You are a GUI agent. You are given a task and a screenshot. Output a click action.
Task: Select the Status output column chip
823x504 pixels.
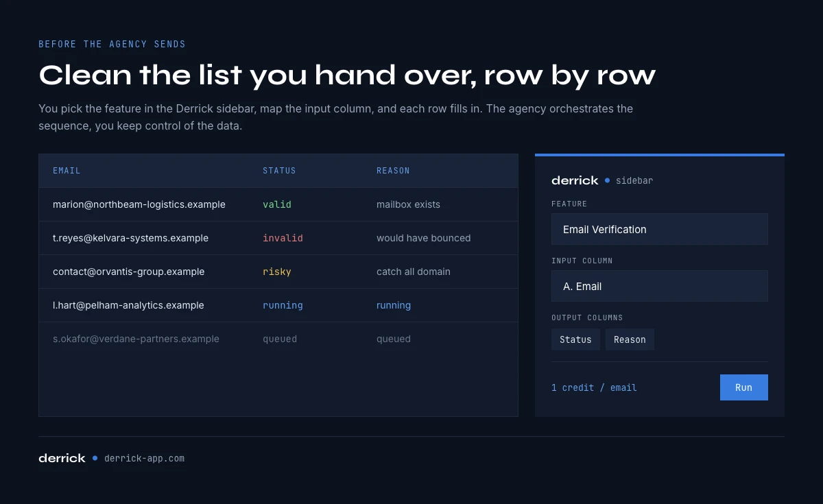tap(575, 339)
